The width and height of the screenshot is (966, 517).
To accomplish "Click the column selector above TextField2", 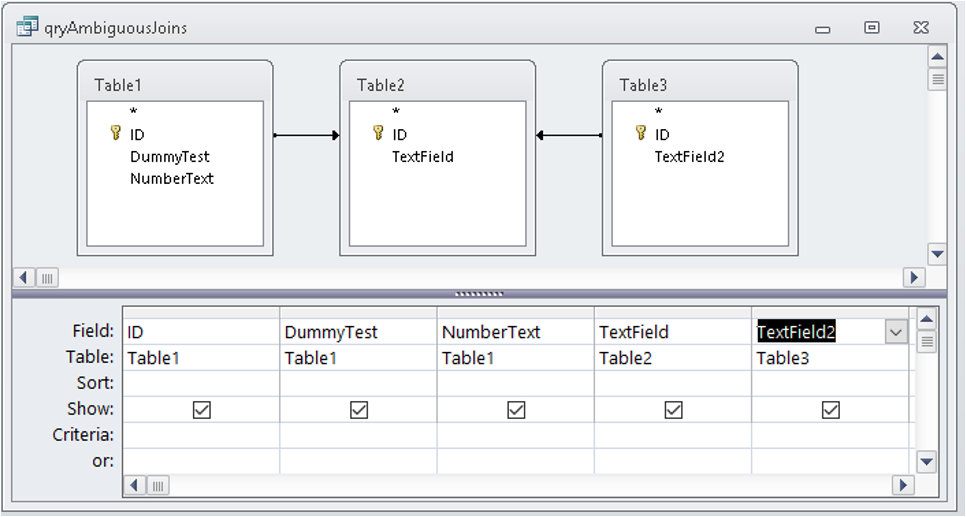I will [x=830, y=312].
